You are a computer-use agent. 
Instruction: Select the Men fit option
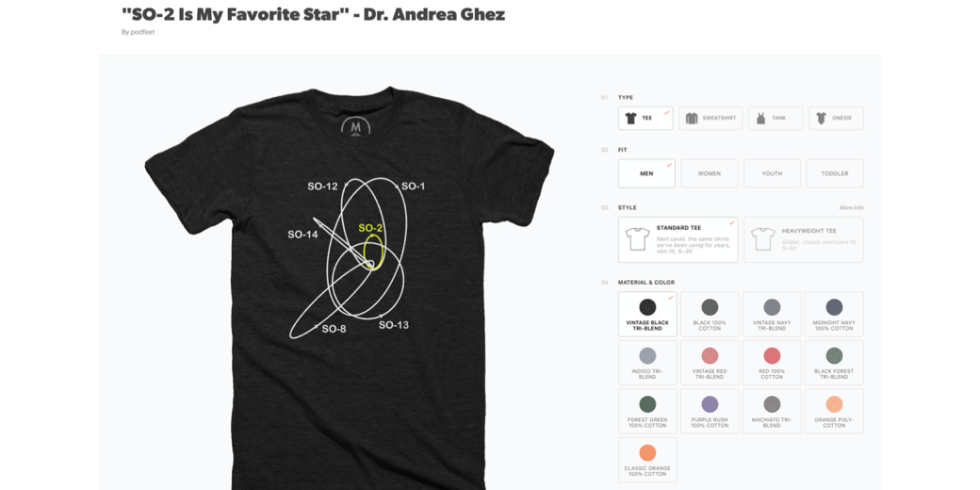point(646,173)
